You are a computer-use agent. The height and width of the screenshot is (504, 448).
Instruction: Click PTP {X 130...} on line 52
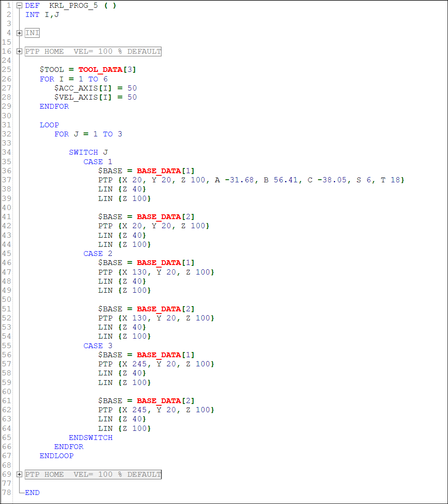[x=156, y=318]
